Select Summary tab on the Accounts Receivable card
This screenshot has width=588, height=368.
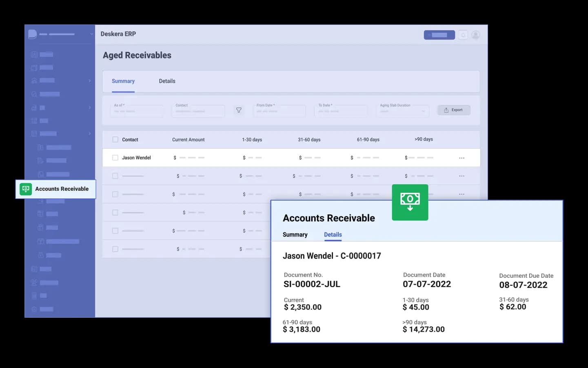(x=295, y=235)
